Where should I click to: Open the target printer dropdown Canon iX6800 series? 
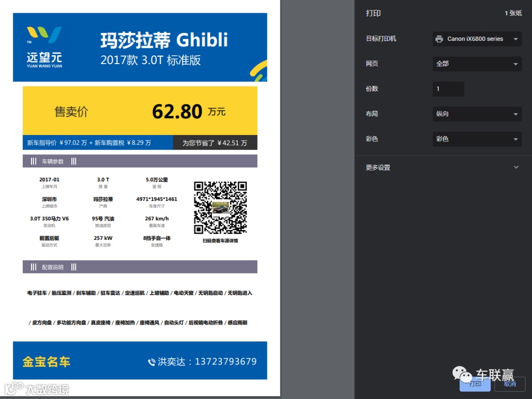(477, 39)
